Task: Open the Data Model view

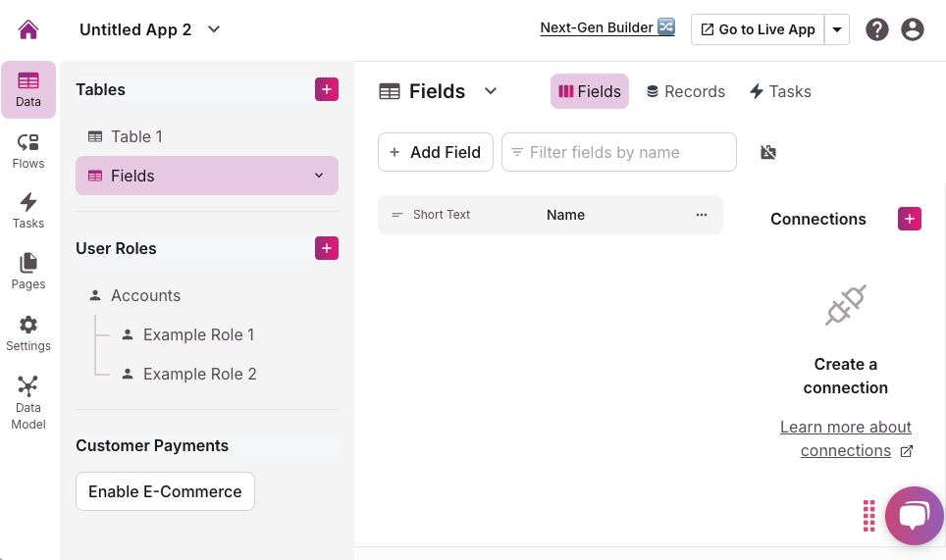Action: click(28, 400)
